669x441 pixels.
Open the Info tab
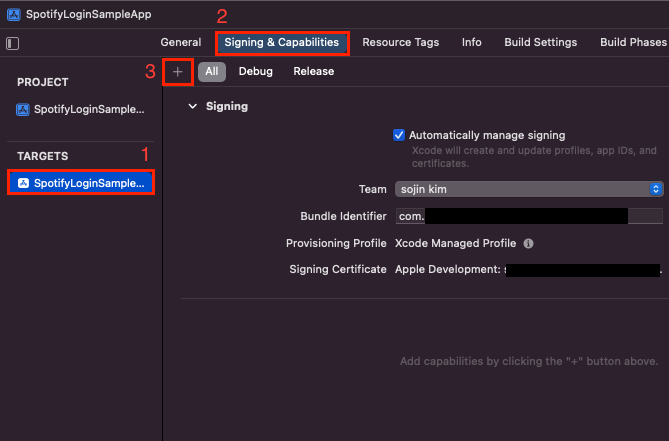coord(471,42)
